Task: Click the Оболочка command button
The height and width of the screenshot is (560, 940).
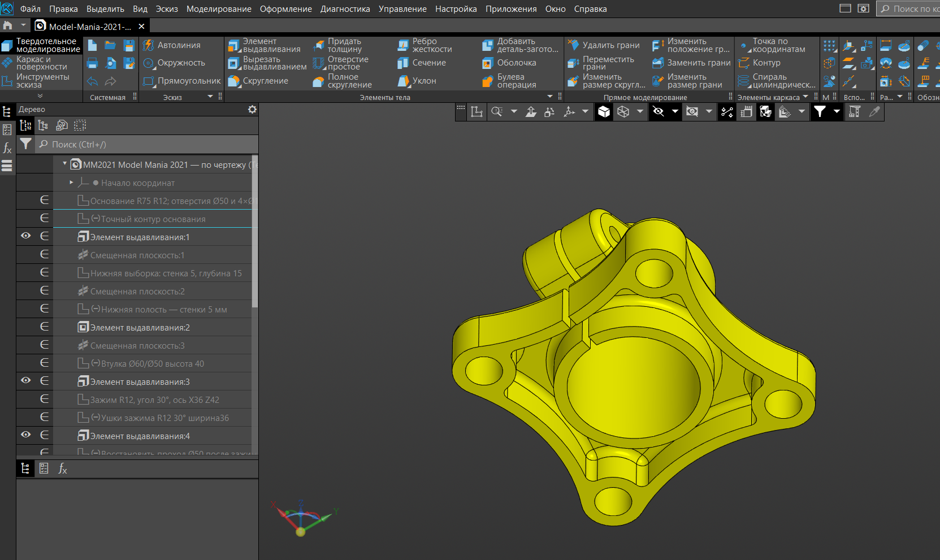Action: [510, 63]
